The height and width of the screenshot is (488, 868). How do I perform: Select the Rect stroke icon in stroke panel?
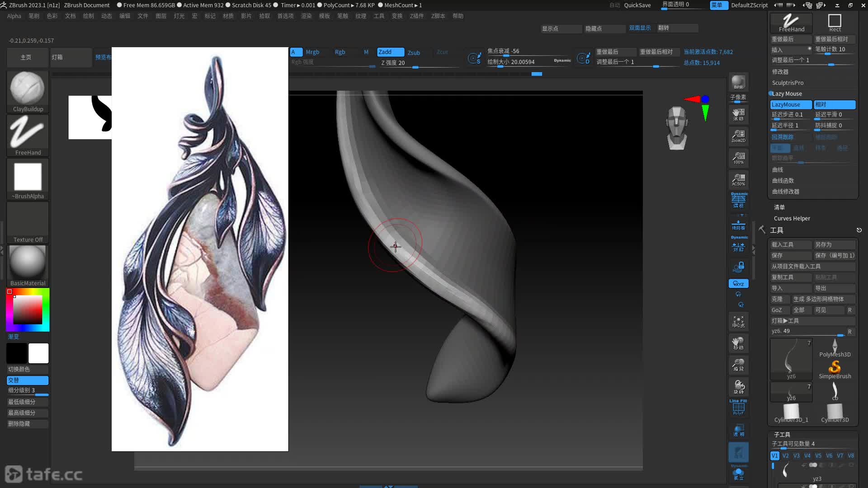(x=835, y=23)
